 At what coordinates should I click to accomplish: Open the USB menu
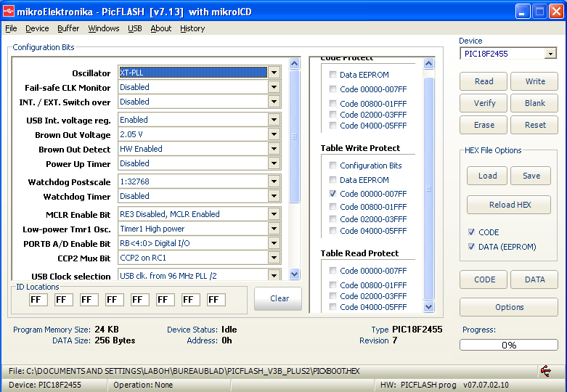click(x=135, y=28)
